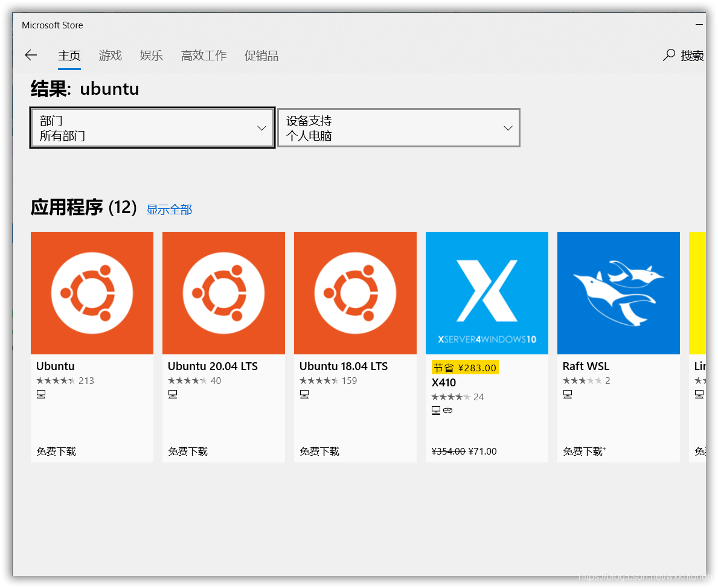The image size is (718, 588).
Task: Click the ¥354.00 strikethrough price
Action: (x=448, y=452)
